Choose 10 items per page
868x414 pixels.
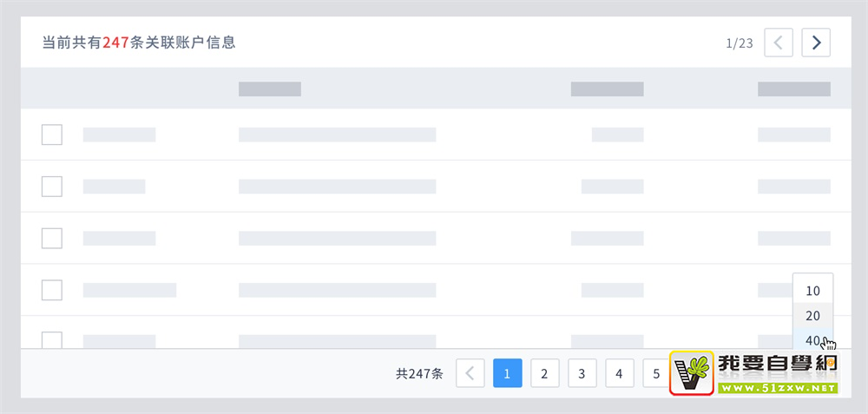(x=812, y=291)
